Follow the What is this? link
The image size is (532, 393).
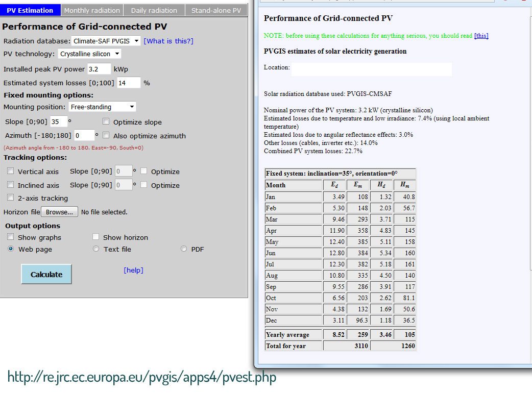click(x=168, y=41)
